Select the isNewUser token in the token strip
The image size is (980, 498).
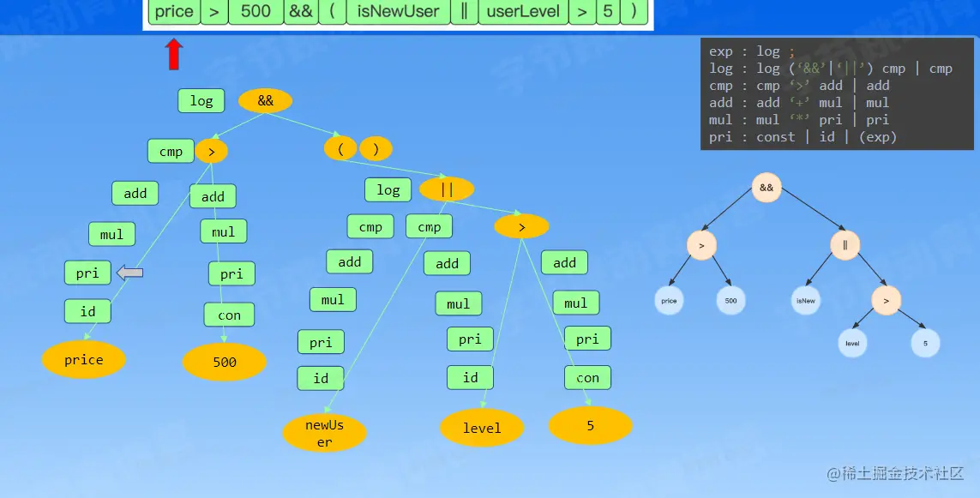(398, 12)
